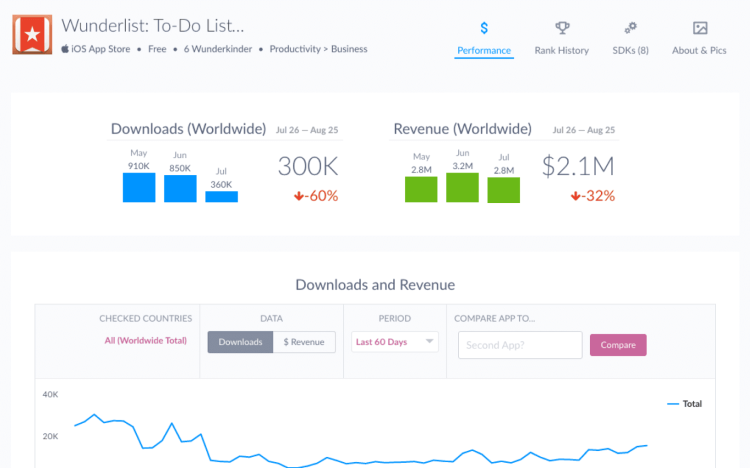
Task: Click the Jul 26 — Aug 25 date next to Revenue (Worldwide)
Action: point(584,130)
